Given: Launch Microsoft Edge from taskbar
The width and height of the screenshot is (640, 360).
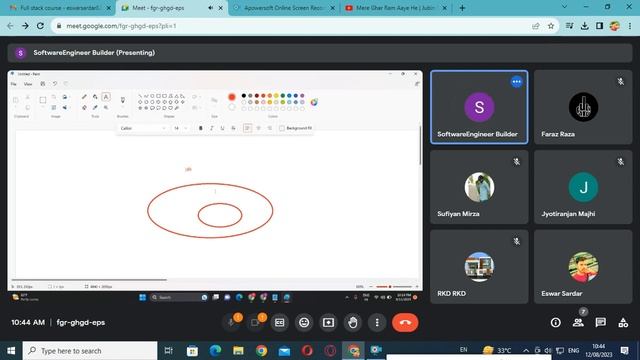Looking at the screenshot, I should point(215,351).
